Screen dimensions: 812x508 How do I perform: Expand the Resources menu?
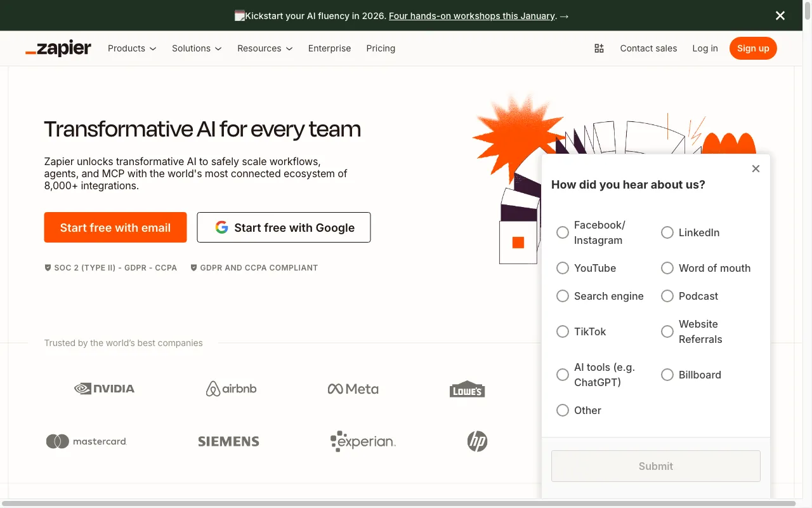coord(265,48)
